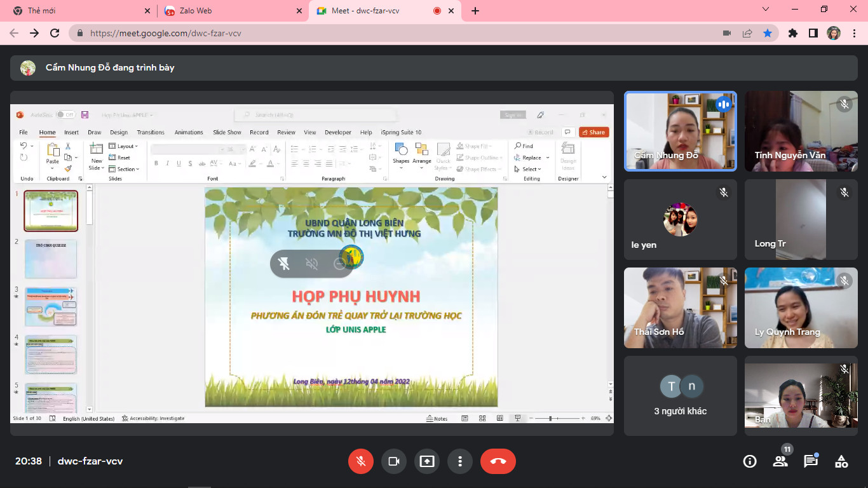Image resolution: width=868 pixels, height=488 pixels.
Task: Open the Chrome extensions puzzle menu
Action: coord(792,33)
